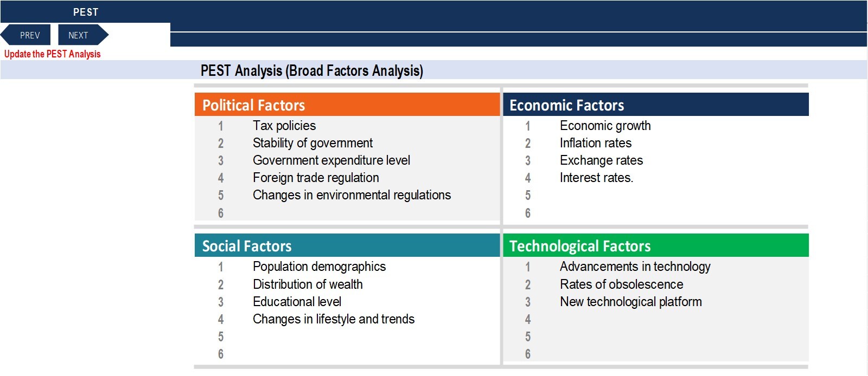
Task: Click the PREV arrow navigation button
Action: click(x=26, y=35)
